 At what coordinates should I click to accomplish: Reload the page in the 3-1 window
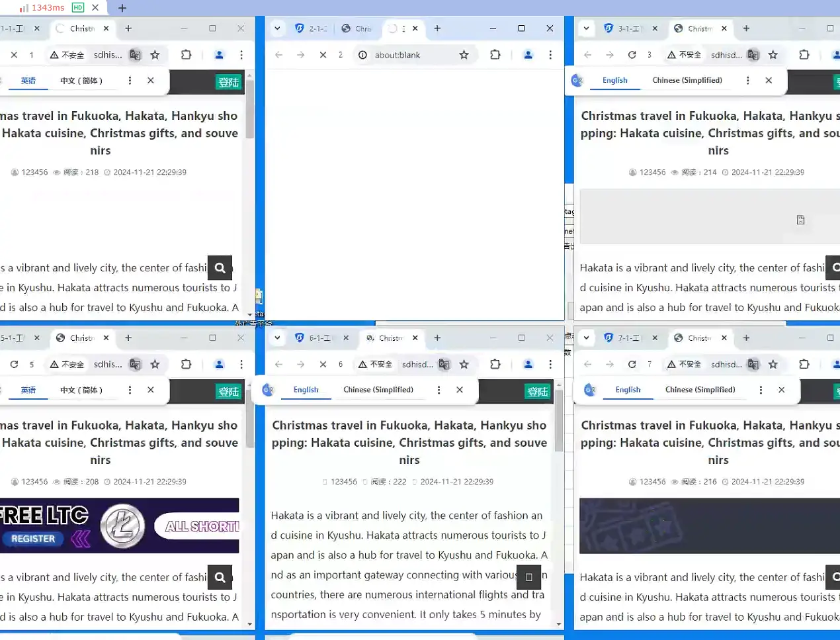coord(632,55)
